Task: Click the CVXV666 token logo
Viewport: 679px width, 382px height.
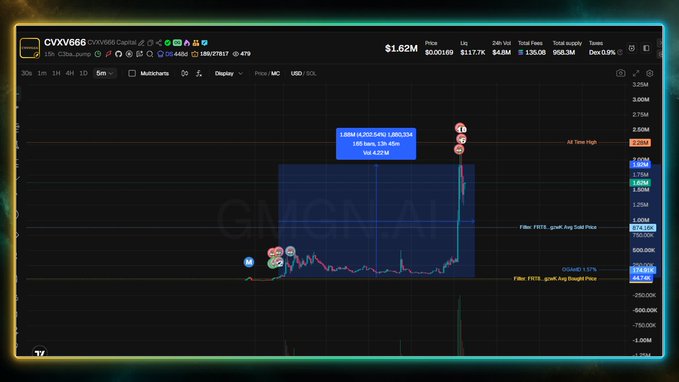Action: [29, 48]
